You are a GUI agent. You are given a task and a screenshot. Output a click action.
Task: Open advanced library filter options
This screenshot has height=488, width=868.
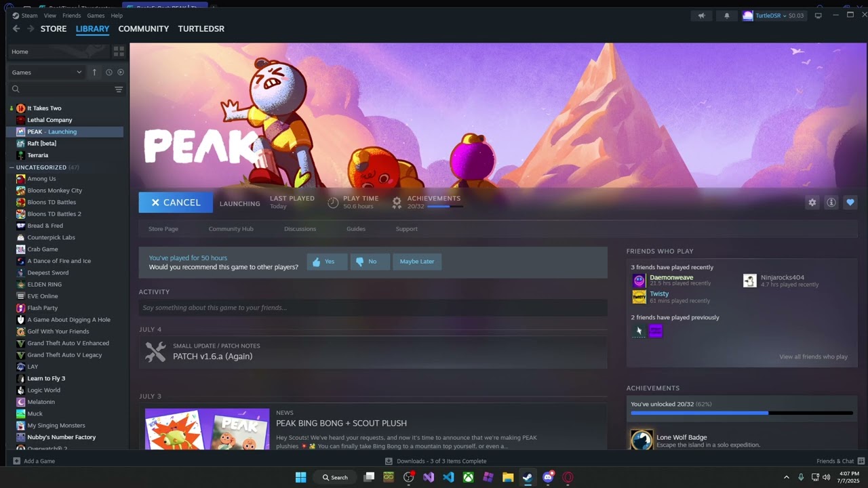coord(119,89)
